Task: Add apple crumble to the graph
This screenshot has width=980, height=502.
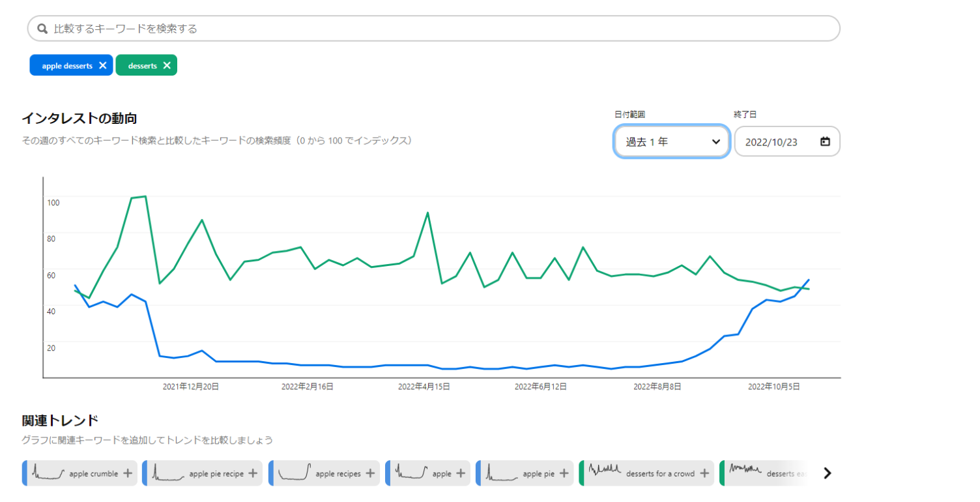Action: pyautogui.click(x=127, y=473)
